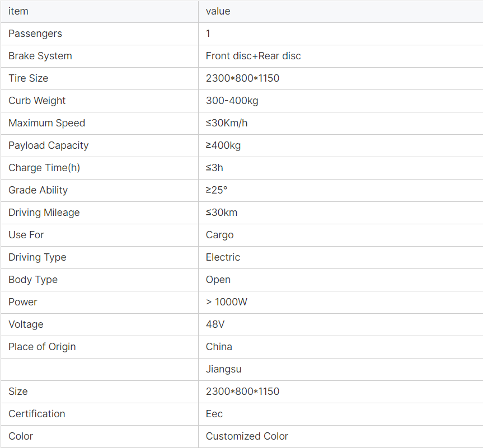Screen dimensions: 483x448
Task: Select the 'Body Type' label
Action: click(x=33, y=280)
